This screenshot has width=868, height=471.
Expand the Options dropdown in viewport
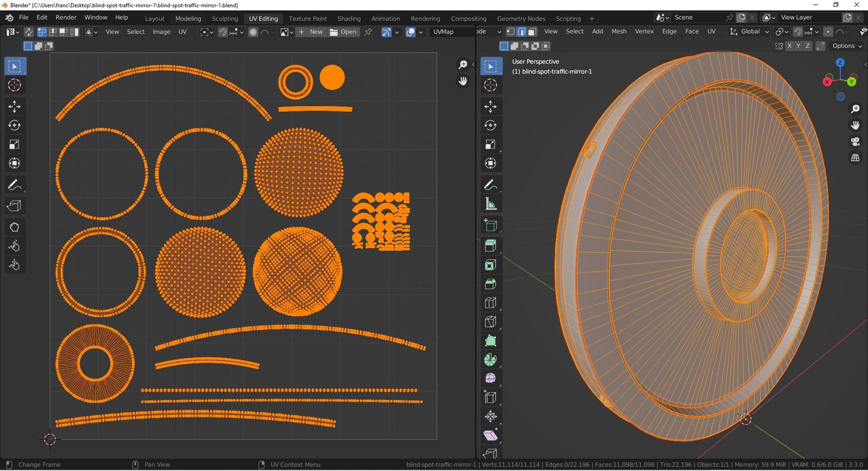[x=847, y=46]
